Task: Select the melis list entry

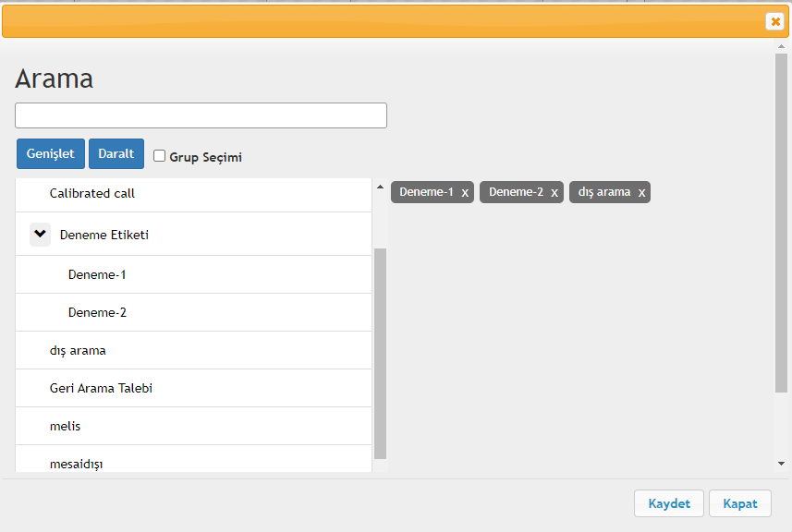Action: 193,426
